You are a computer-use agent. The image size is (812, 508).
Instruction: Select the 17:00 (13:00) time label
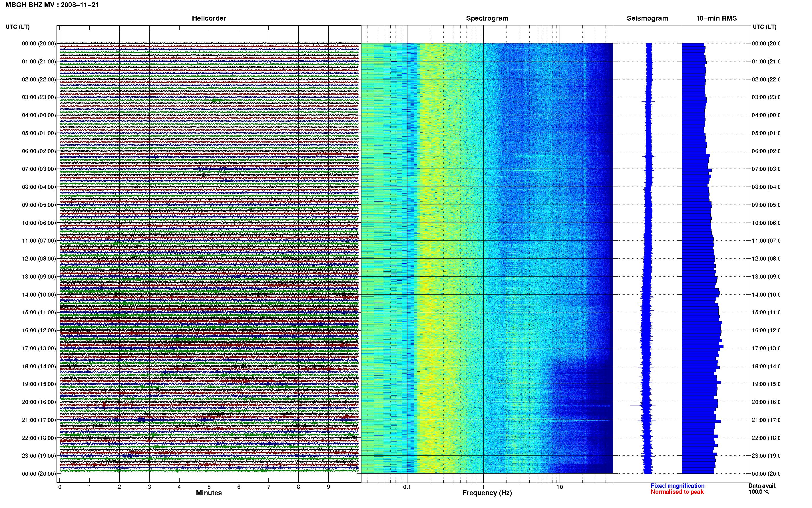coord(39,348)
